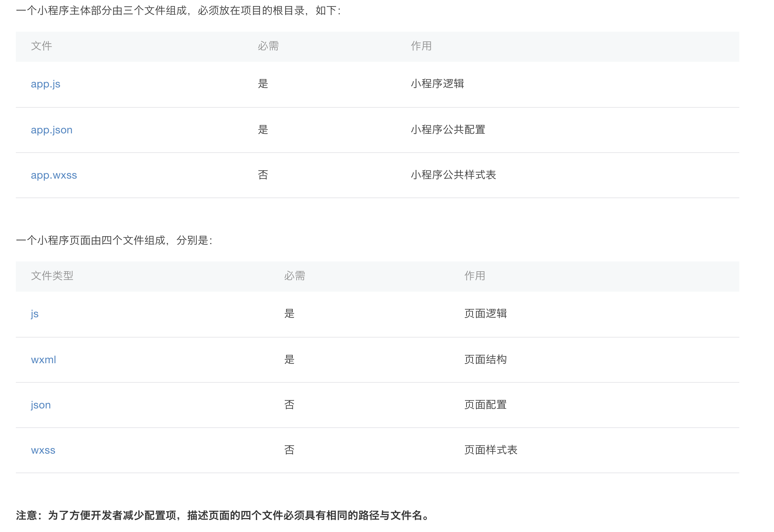Open the wxml file type link

coord(43,360)
